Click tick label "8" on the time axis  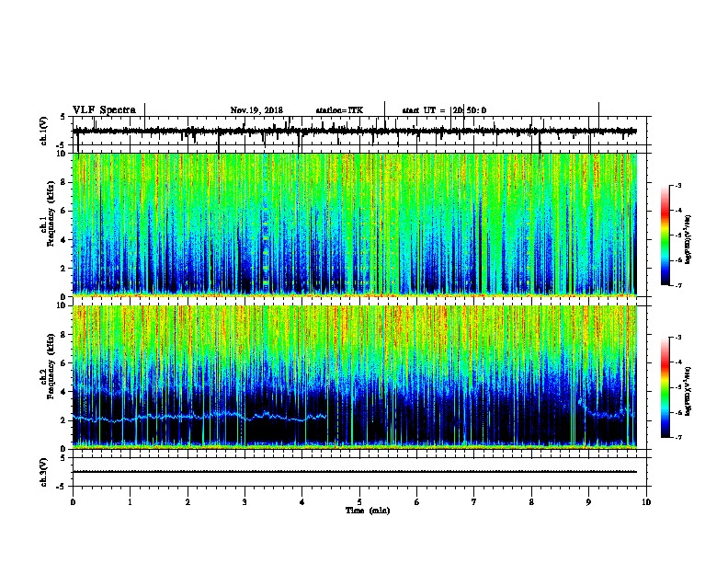531,502
